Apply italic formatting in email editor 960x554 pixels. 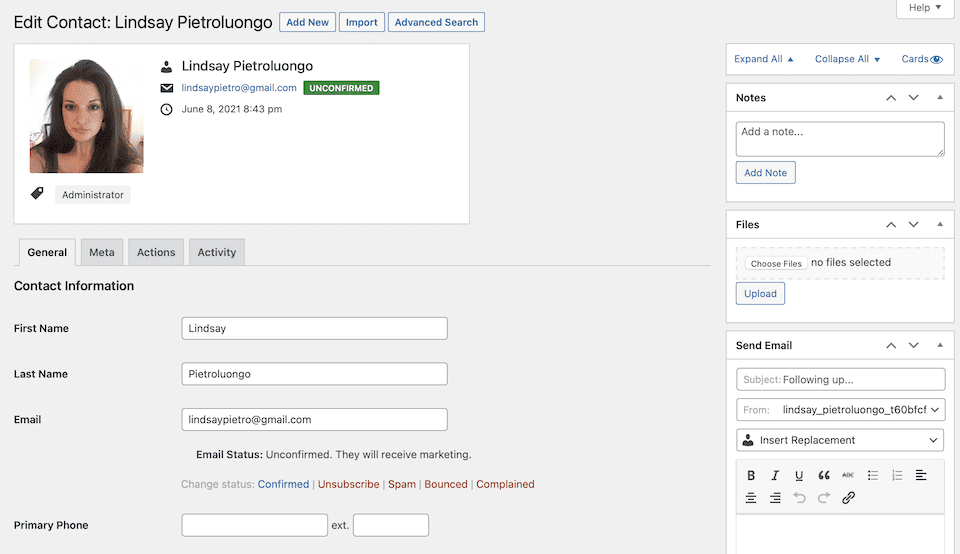[x=775, y=476]
